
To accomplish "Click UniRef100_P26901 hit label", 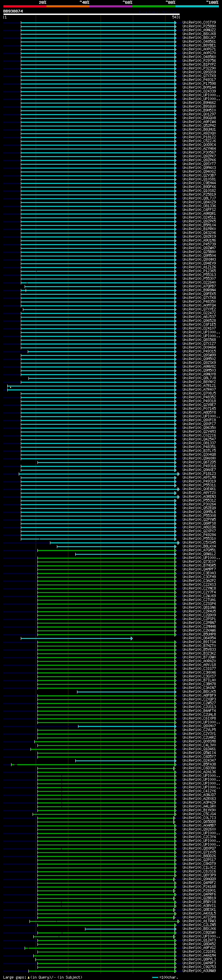I will [199, 890].
